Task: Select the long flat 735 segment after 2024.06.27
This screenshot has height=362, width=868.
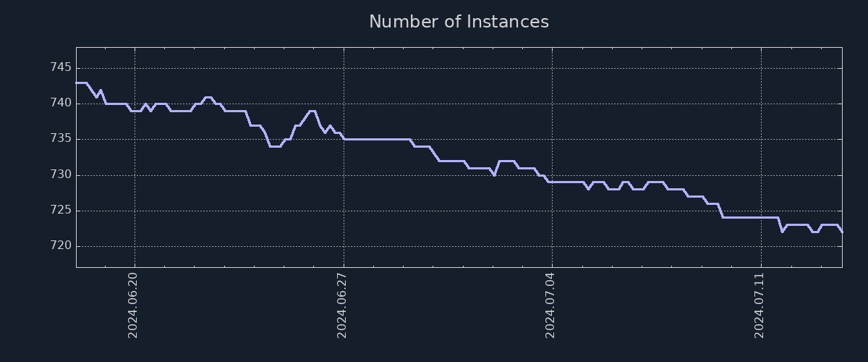Action: [376, 139]
